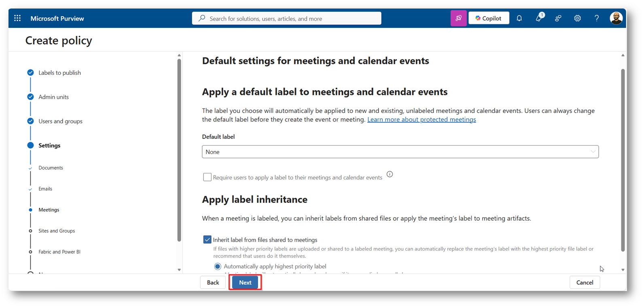Open the user account avatar

coord(616,18)
